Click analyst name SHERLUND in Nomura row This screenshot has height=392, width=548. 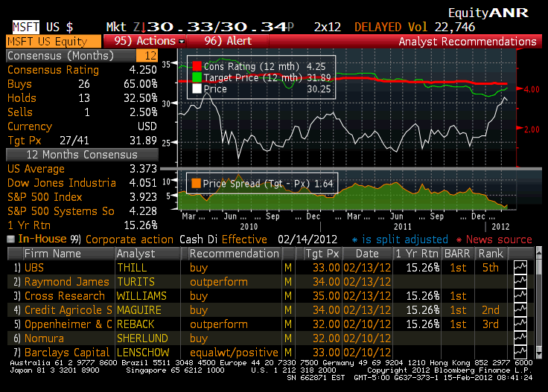click(141, 338)
